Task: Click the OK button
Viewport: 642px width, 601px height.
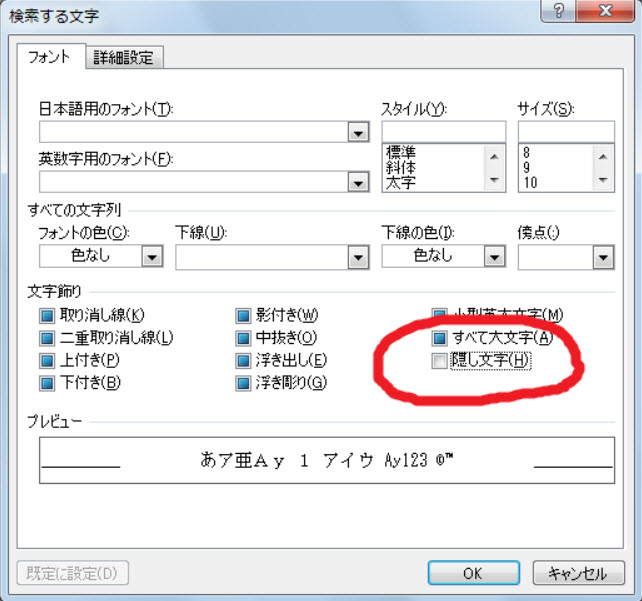Action: [473, 573]
